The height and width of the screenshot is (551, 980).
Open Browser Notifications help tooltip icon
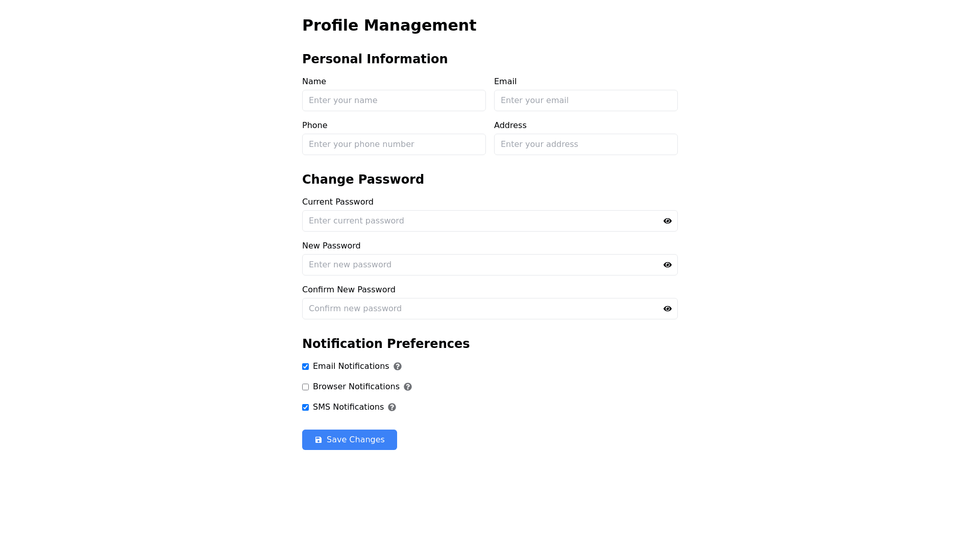click(408, 387)
